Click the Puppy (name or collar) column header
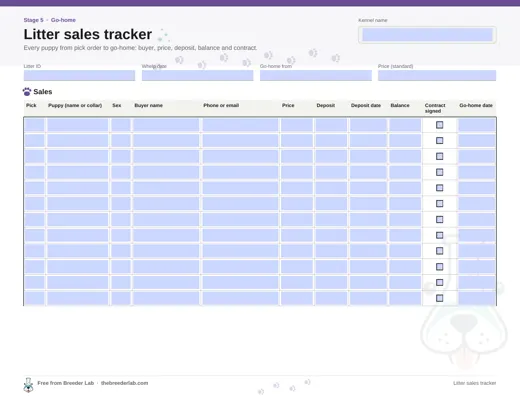This screenshot has height=402, width=520. (x=75, y=105)
